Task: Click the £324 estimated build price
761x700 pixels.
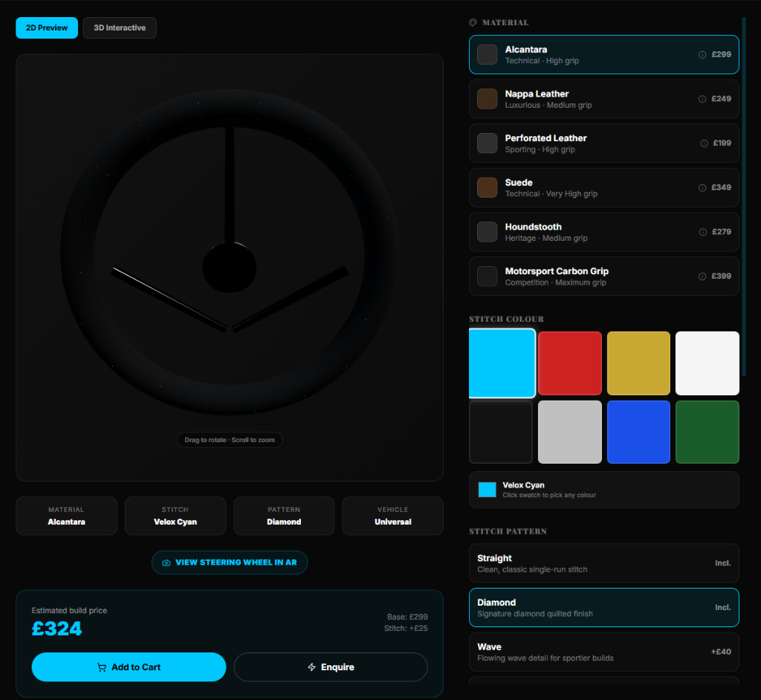Action: [56, 629]
